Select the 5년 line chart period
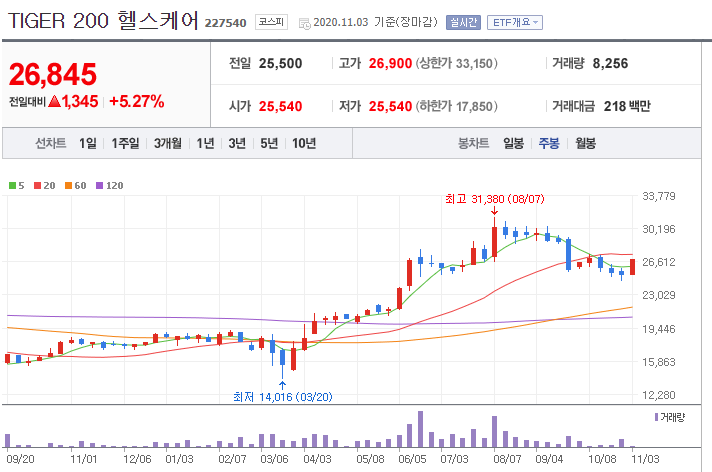Viewport: 712px width, 472px height. 269,144
